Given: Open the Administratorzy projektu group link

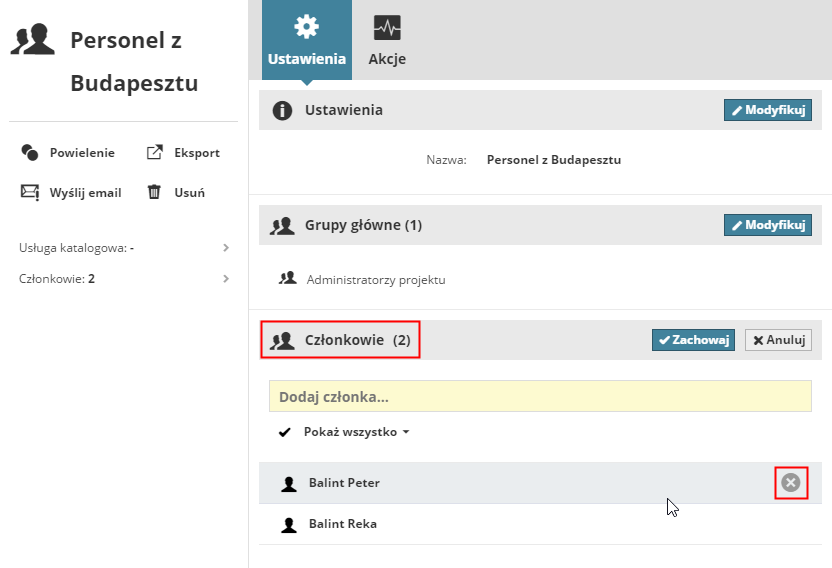Looking at the screenshot, I should (x=376, y=280).
